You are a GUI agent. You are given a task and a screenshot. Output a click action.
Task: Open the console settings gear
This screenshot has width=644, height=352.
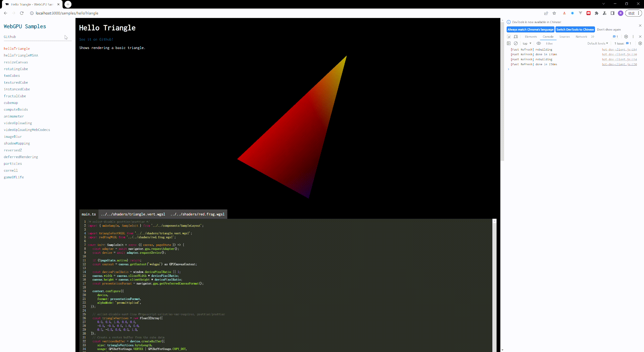click(x=640, y=43)
